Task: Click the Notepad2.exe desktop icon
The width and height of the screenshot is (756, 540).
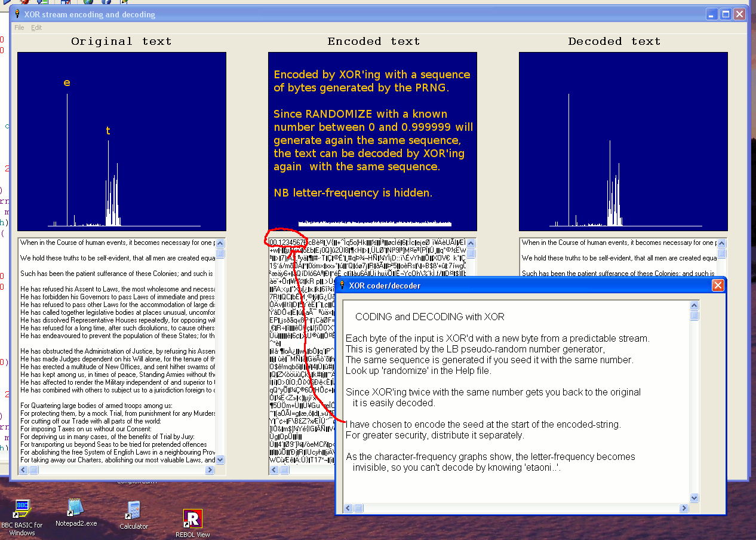Action: [x=76, y=507]
